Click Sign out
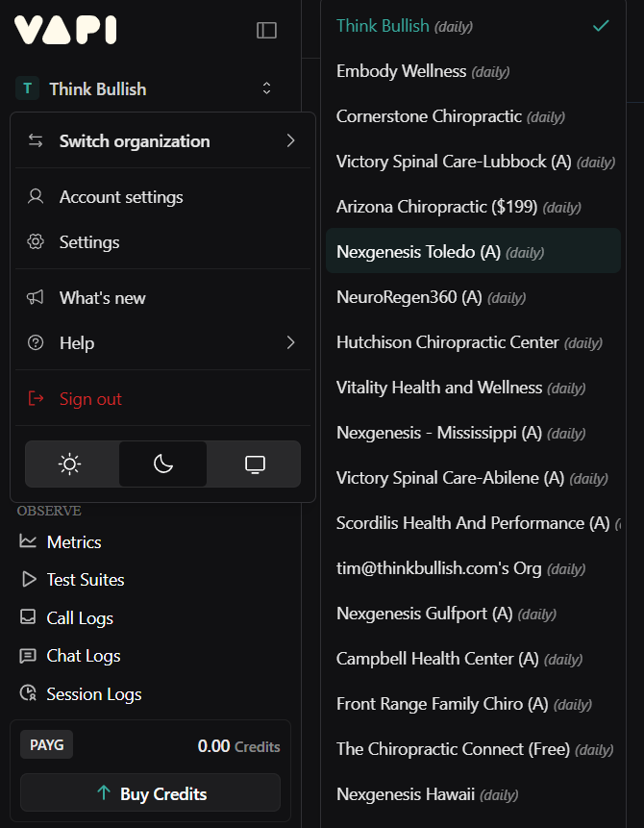This screenshot has height=828, width=644. click(162, 399)
